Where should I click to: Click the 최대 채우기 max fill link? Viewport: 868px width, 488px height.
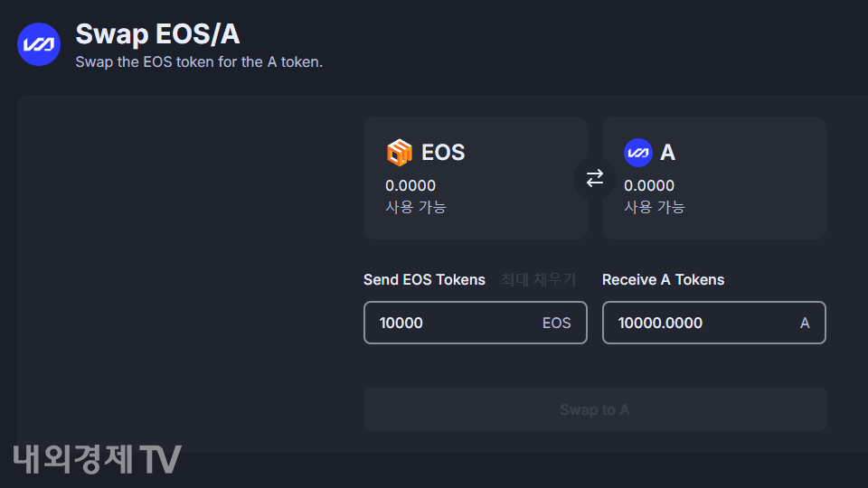click(538, 280)
